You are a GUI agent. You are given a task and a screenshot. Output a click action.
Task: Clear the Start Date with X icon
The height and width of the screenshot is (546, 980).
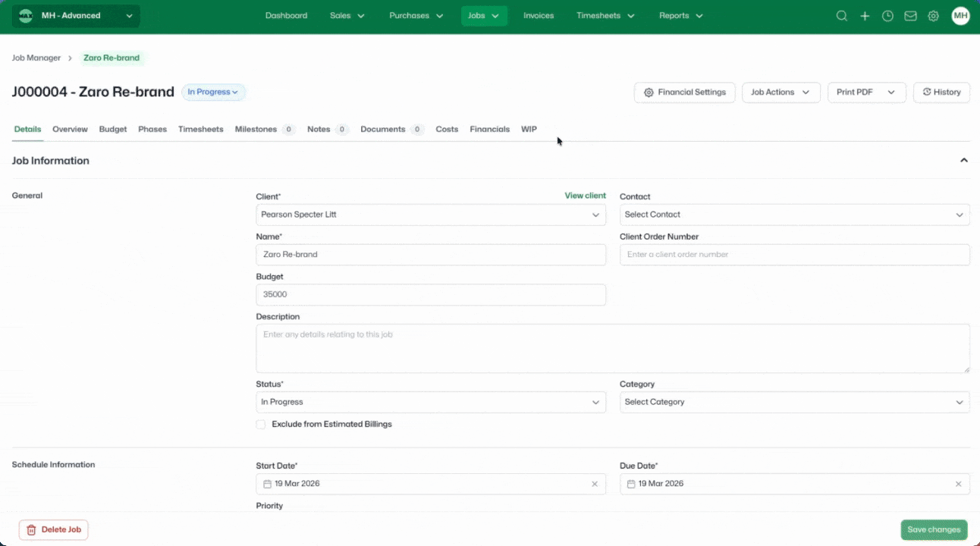click(x=594, y=484)
